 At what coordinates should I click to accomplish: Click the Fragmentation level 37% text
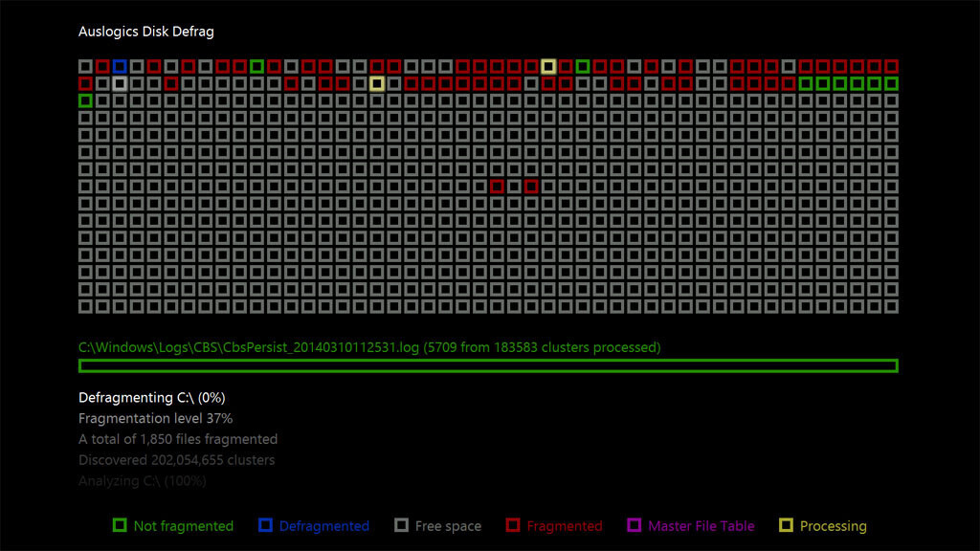click(155, 418)
